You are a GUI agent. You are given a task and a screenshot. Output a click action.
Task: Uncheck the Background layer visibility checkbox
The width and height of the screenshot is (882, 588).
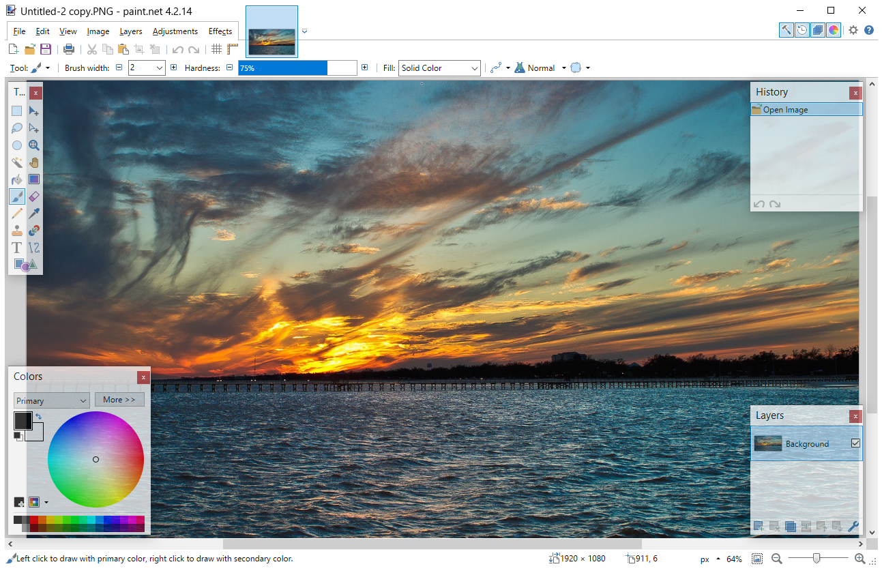(855, 443)
